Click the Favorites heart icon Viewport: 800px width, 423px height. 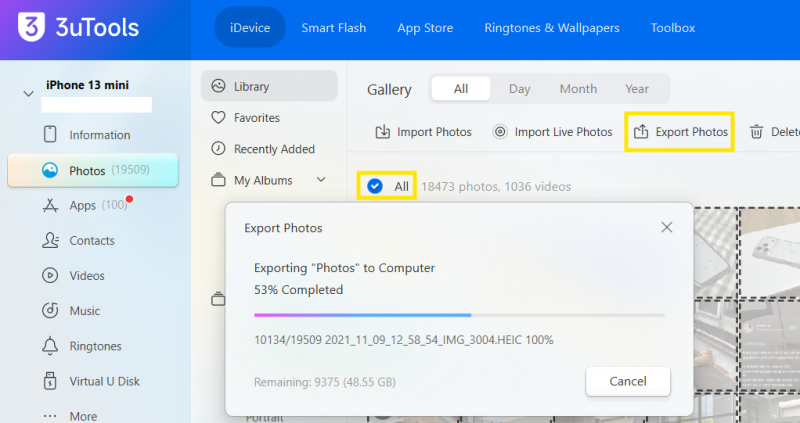point(218,117)
